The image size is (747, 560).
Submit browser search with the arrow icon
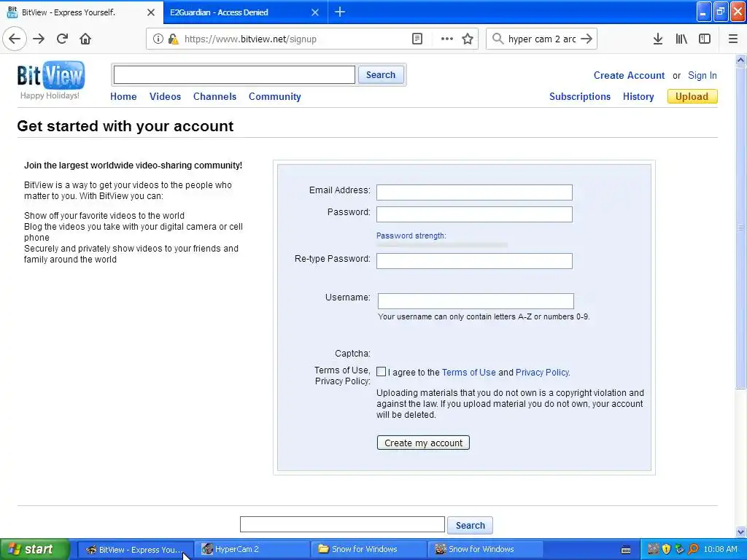point(587,39)
